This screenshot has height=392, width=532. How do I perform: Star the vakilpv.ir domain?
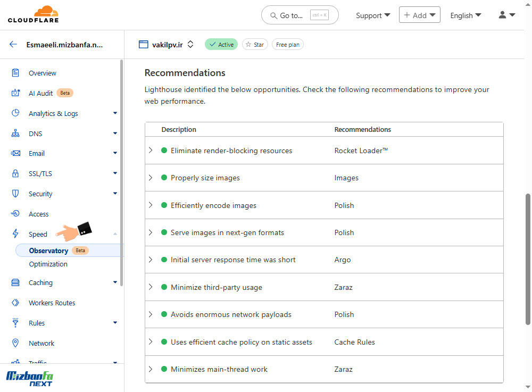pyautogui.click(x=255, y=45)
